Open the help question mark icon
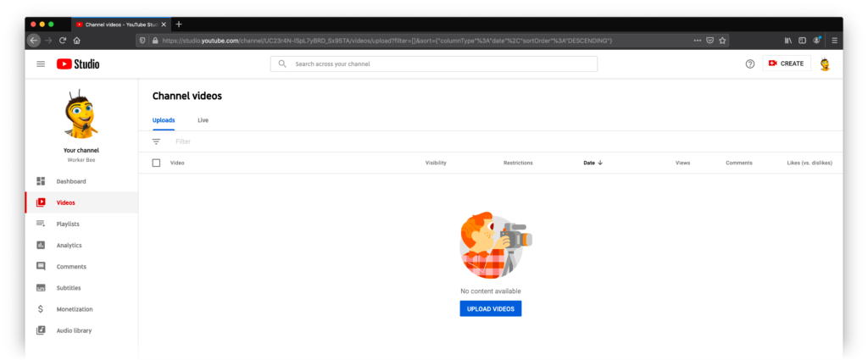 coord(749,64)
